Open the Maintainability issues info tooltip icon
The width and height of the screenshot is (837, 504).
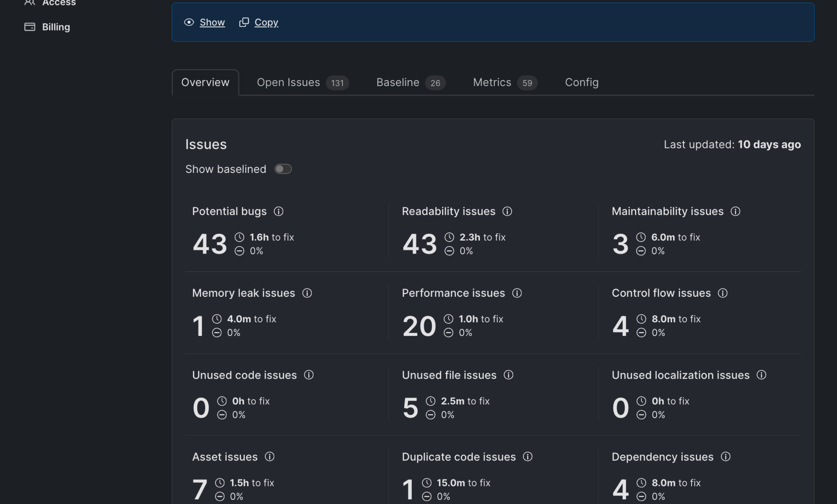[735, 211]
